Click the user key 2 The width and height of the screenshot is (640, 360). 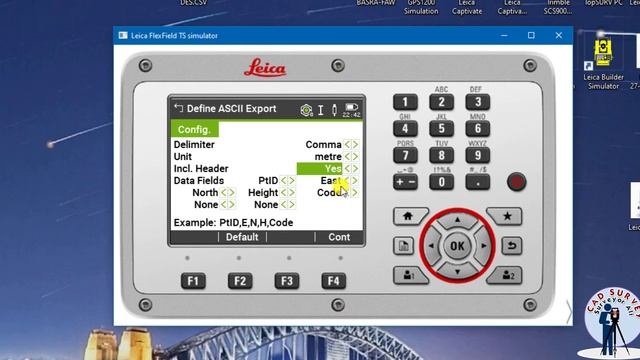click(x=506, y=276)
